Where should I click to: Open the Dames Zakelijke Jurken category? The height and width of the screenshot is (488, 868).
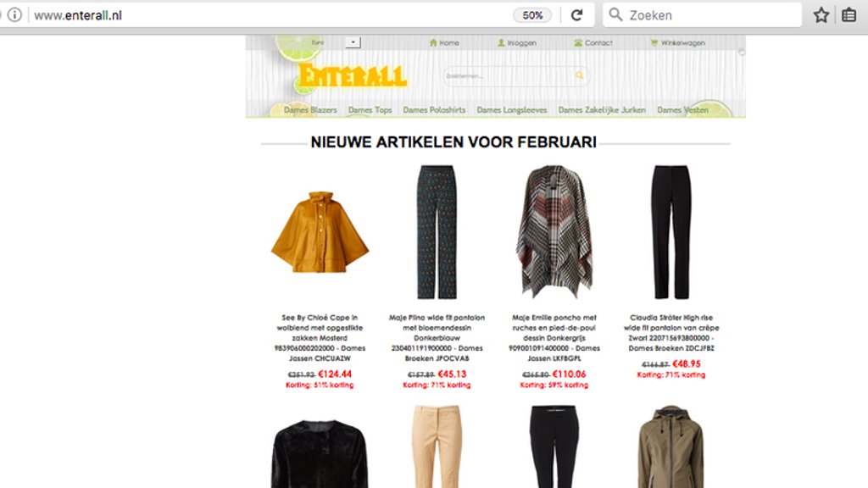pyautogui.click(x=602, y=110)
